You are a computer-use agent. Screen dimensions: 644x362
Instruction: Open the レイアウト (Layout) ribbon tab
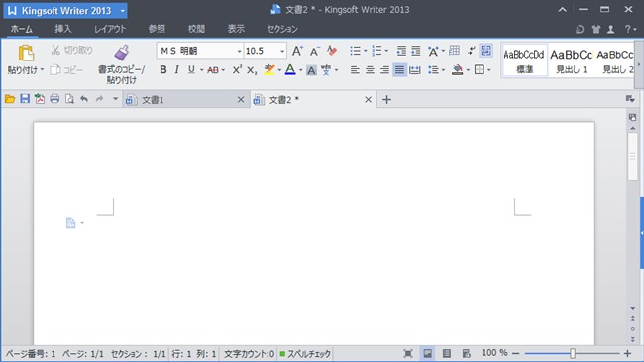pos(110,29)
